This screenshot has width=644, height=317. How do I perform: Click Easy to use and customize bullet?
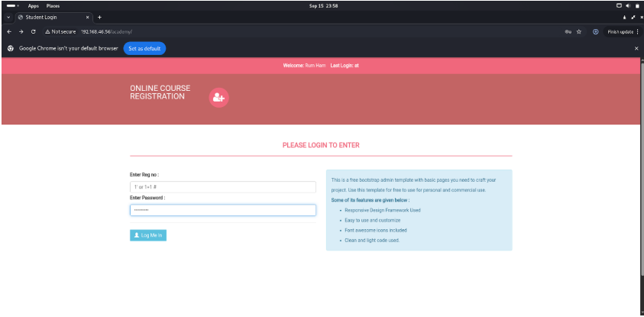click(x=373, y=221)
